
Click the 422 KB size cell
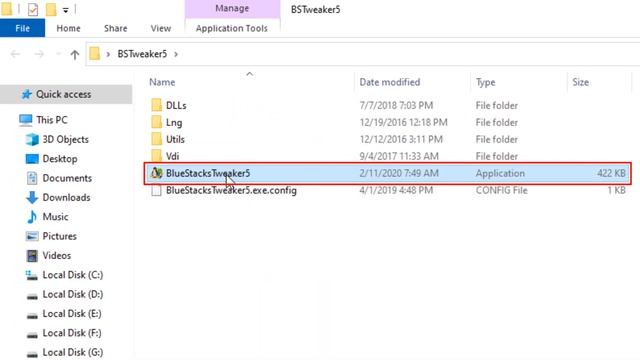(611, 173)
